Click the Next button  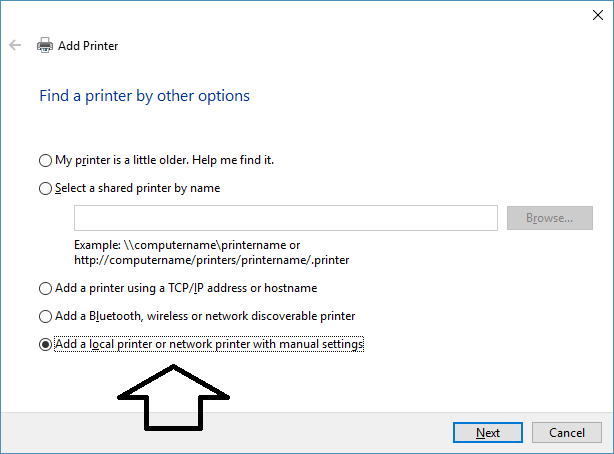click(x=488, y=432)
